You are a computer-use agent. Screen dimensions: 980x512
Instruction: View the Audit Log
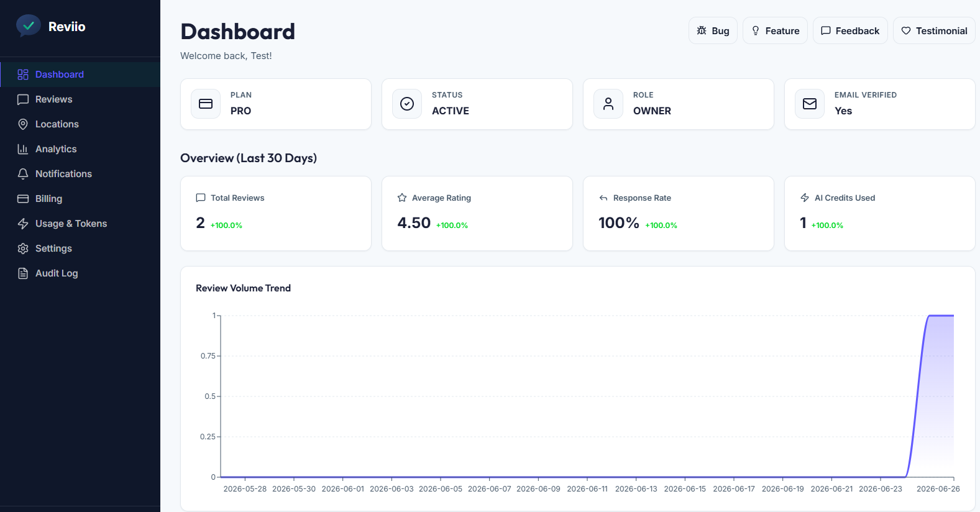[80, 273]
